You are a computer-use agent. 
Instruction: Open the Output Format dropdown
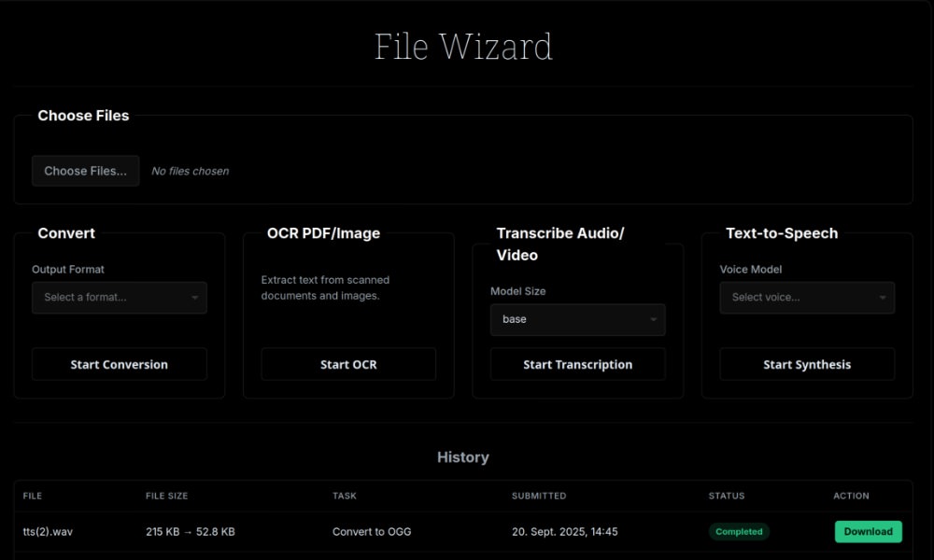[x=119, y=297]
